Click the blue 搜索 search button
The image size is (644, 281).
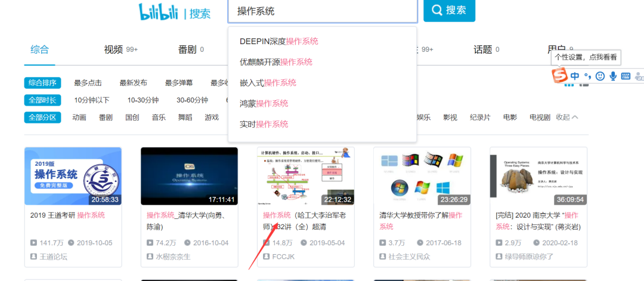coord(450,11)
